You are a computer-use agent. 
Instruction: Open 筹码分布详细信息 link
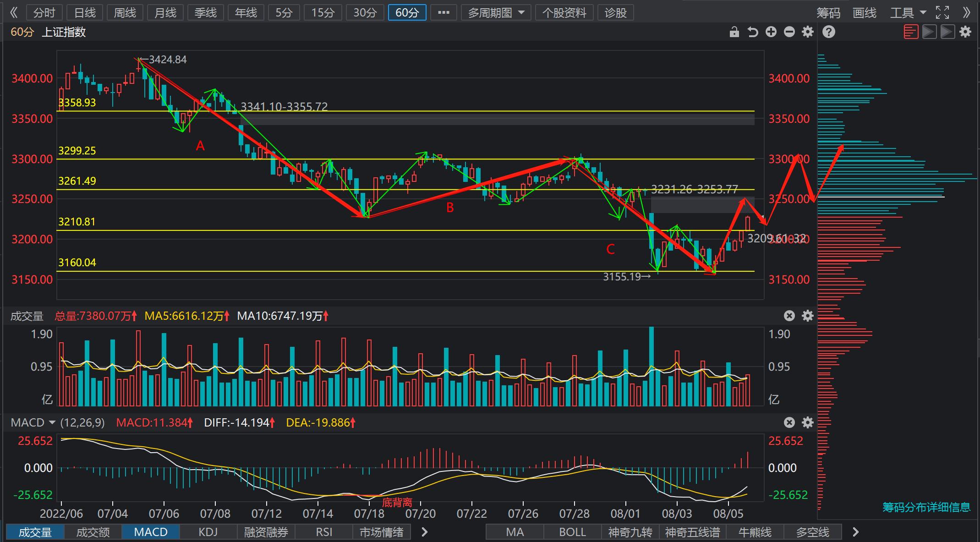(x=926, y=507)
